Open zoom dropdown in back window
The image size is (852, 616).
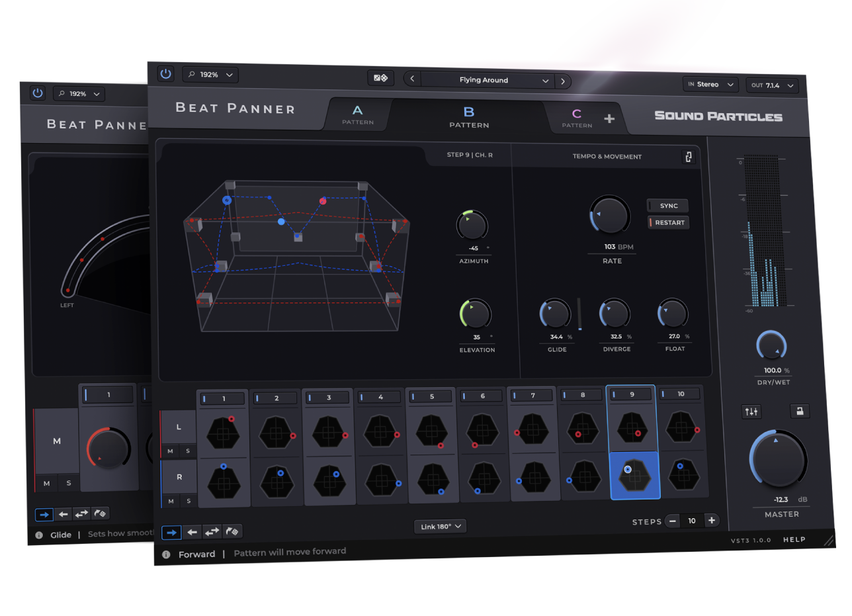click(x=78, y=94)
